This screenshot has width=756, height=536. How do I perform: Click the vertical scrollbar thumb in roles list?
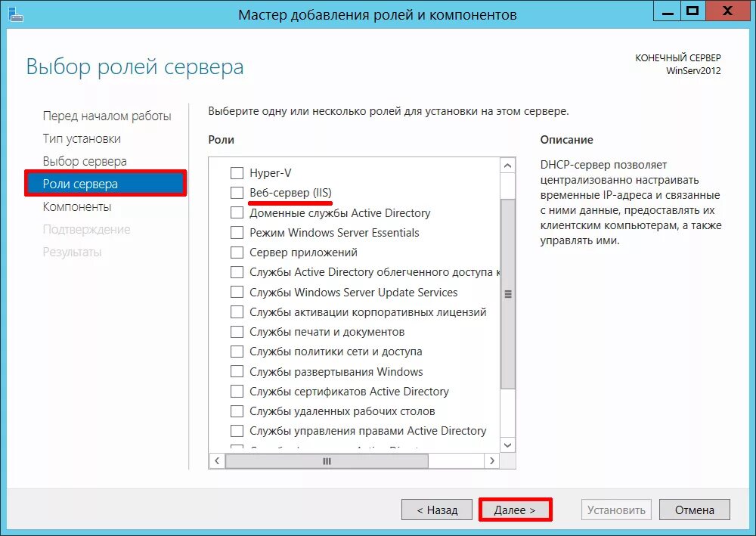pos(507,293)
